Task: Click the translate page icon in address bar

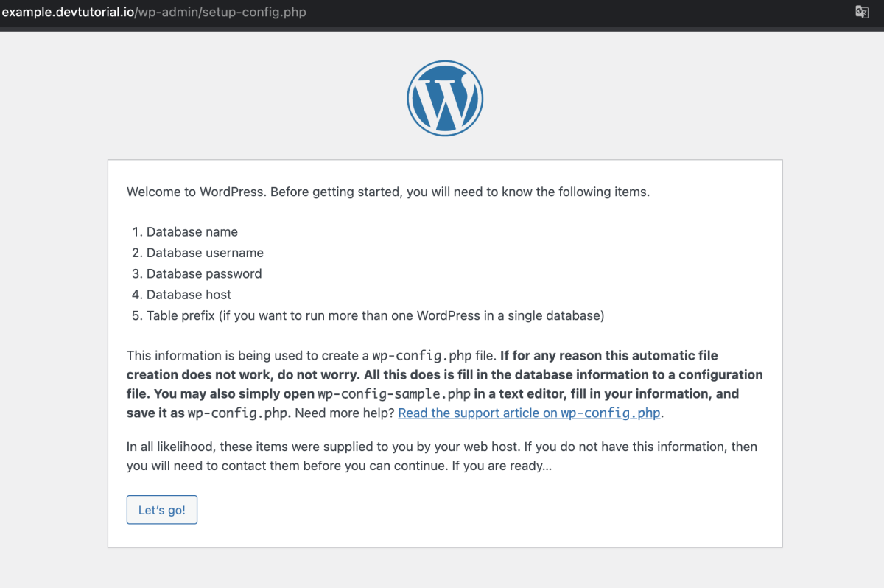Action: coord(861,12)
